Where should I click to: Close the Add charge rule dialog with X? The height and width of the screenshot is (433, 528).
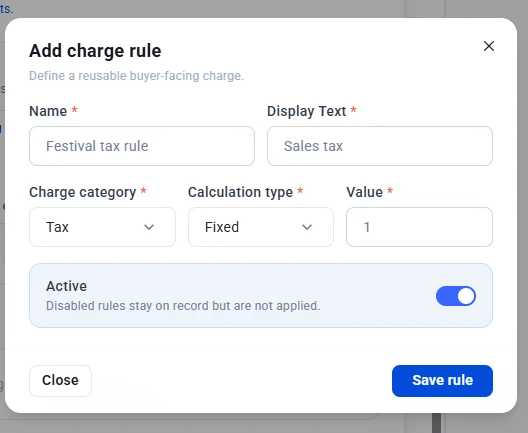tap(489, 46)
